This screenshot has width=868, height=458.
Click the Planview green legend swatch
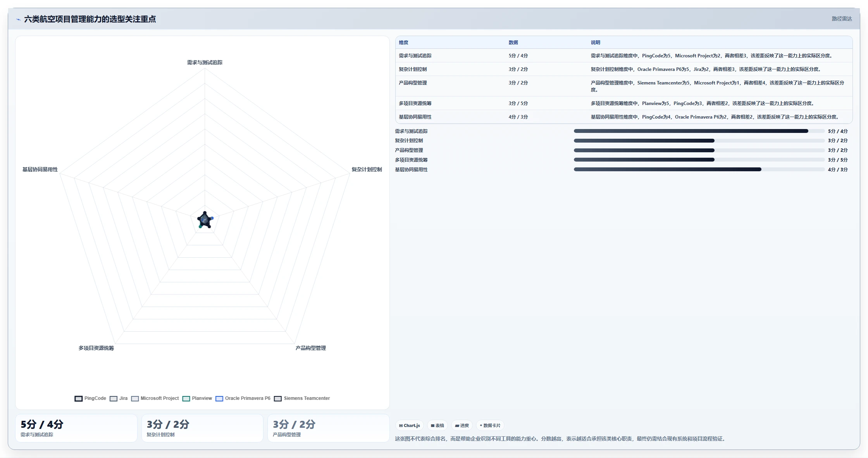click(x=186, y=398)
